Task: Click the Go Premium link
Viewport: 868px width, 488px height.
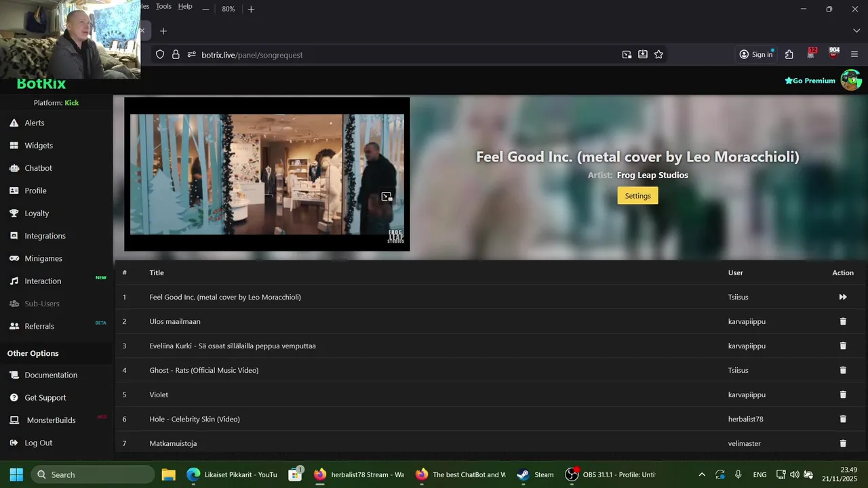Action: pyautogui.click(x=810, y=81)
